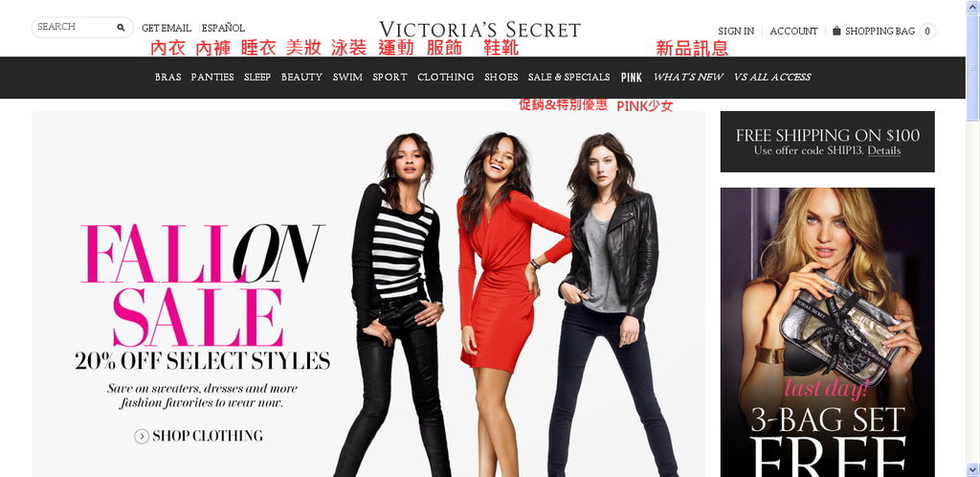Open the shopping bag item count badge
The height and width of the screenshot is (477, 980).
(927, 32)
